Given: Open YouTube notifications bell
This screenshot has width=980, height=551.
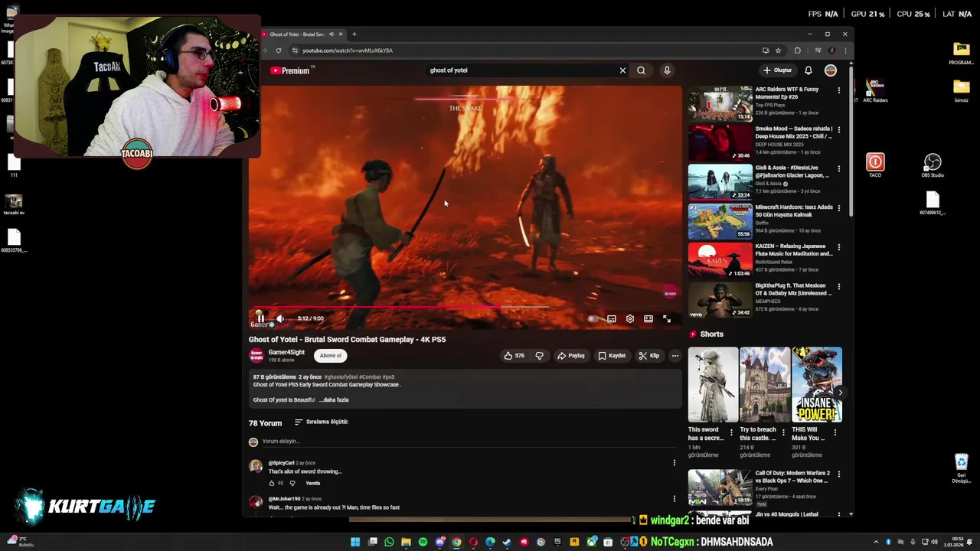Looking at the screenshot, I should tap(808, 70).
